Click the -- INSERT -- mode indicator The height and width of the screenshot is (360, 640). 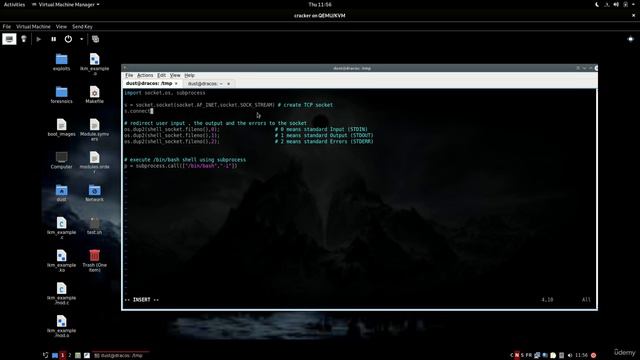point(142,300)
